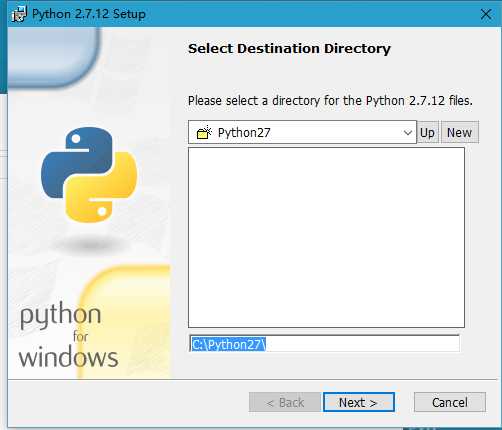Viewport: 502px width, 430px height.
Task: Go up one directory with the Up button
Action: pos(427,132)
